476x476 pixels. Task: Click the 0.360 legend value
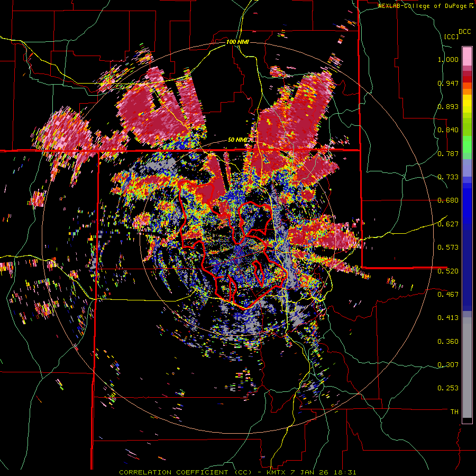448,341
